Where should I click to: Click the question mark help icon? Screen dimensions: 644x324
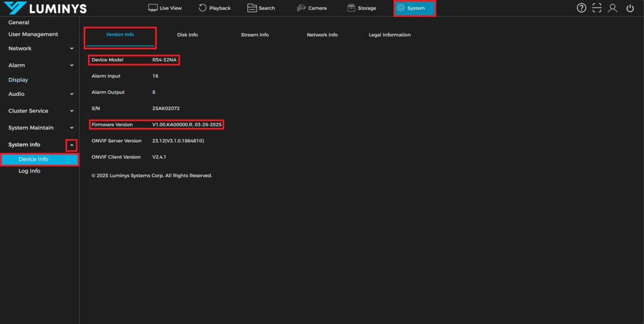click(581, 8)
